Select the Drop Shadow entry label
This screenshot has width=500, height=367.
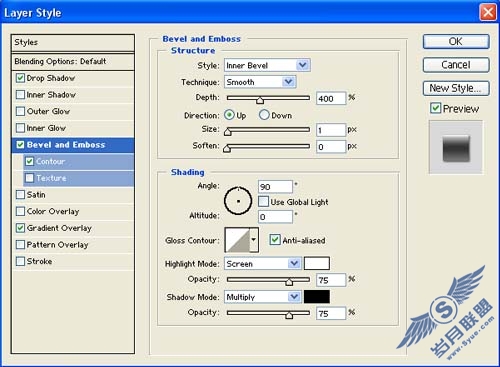tap(51, 78)
